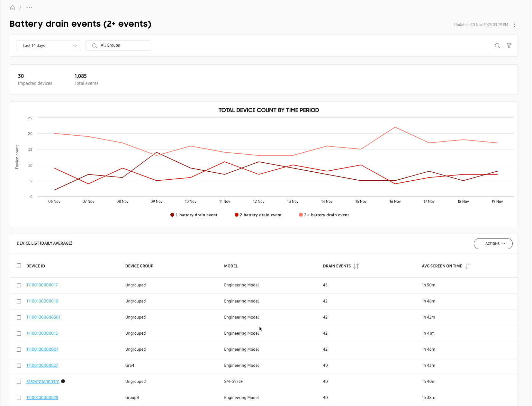Select all devices header checkbox

click(x=19, y=266)
